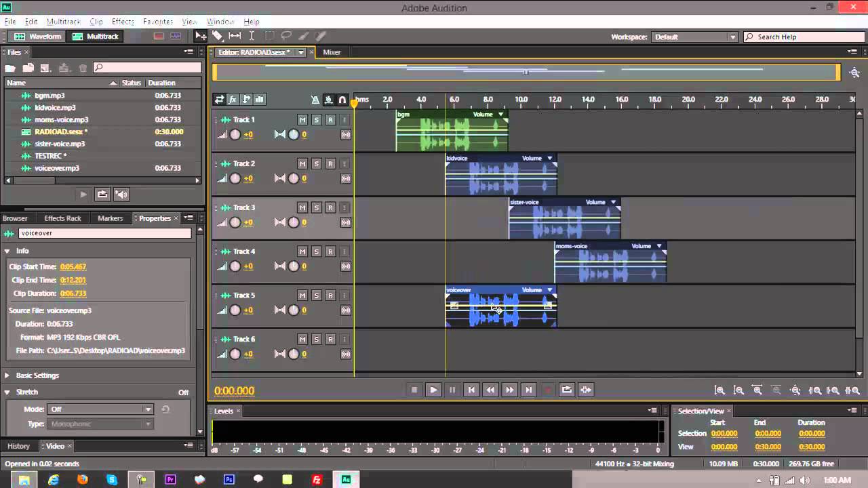The height and width of the screenshot is (488, 868).
Task: Show the Effects track view (fx)
Action: click(x=233, y=100)
